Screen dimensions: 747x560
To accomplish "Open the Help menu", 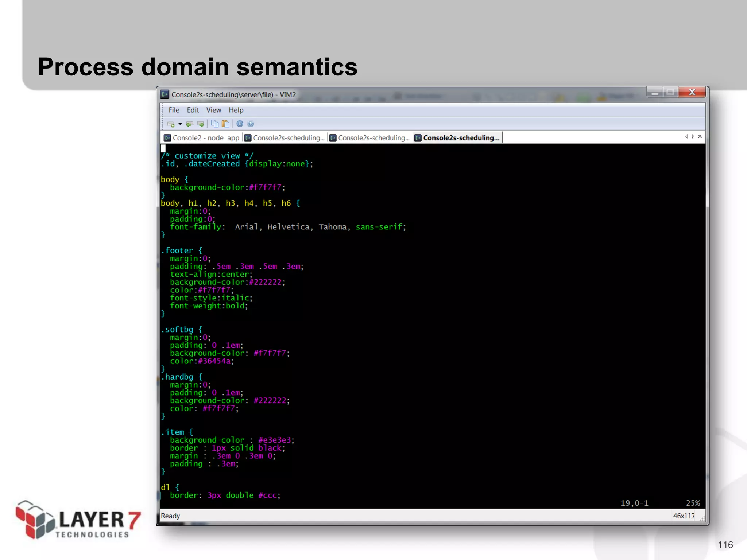I will tap(236, 110).
